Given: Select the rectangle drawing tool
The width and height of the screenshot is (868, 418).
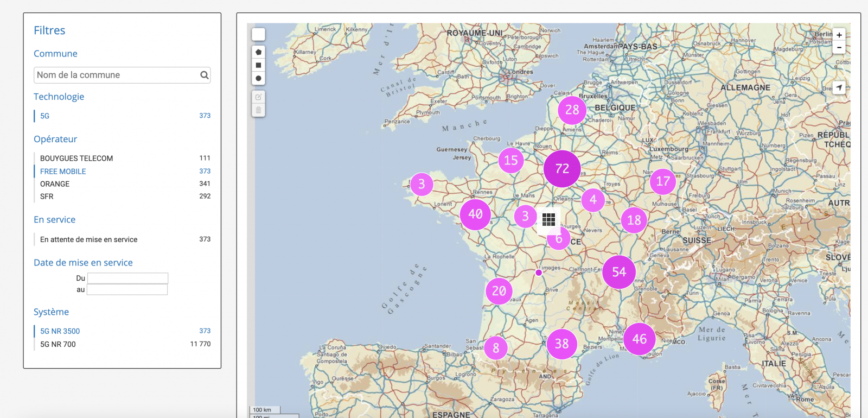Looking at the screenshot, I should [258, 65].
